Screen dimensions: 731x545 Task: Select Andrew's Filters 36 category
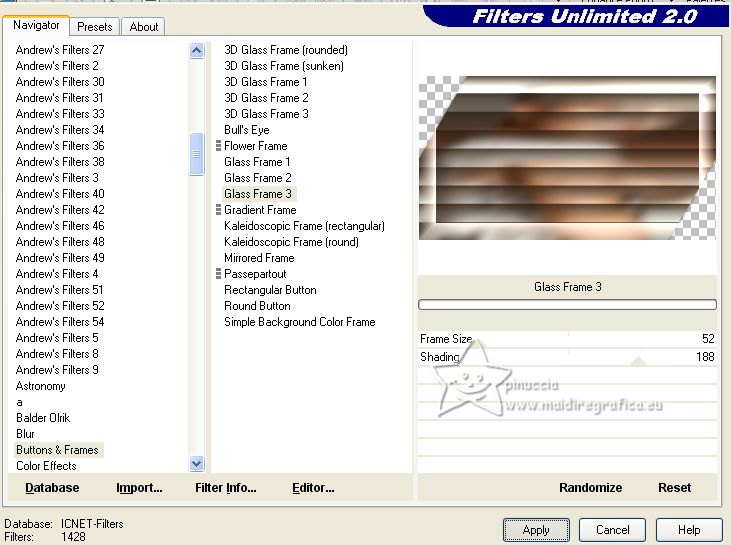pos(60,146)
